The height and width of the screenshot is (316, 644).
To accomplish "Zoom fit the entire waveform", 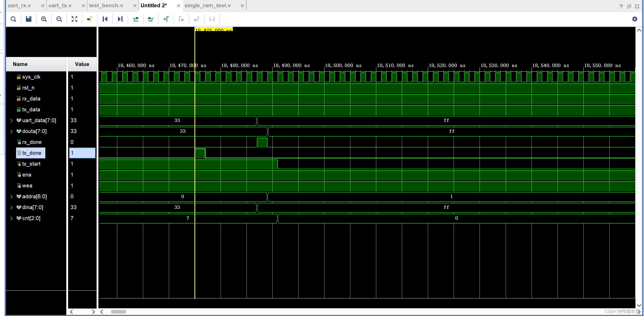I will click(x=74, y=19).
